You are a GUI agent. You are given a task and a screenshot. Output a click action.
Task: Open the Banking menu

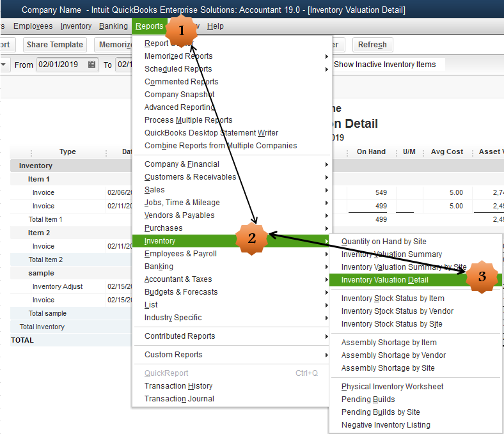pos(113,26)
